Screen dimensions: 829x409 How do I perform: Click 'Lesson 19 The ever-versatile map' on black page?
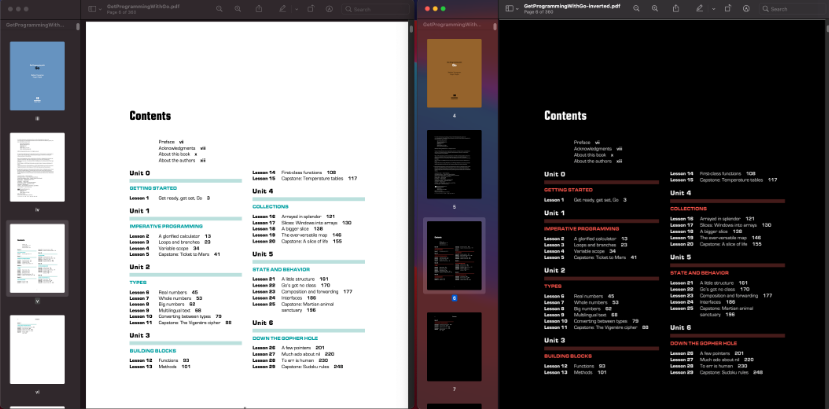[x=717, y=238]
